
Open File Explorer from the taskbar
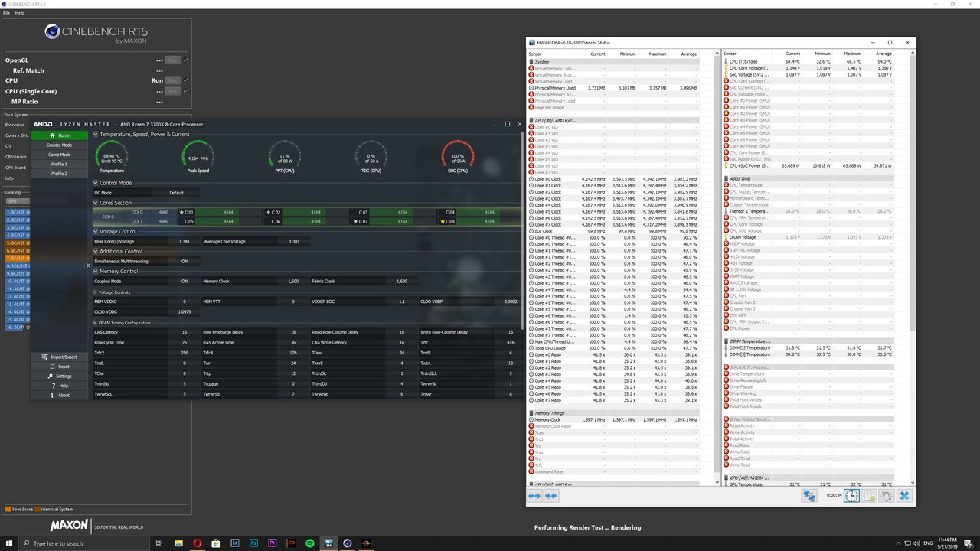pos(179,543)
